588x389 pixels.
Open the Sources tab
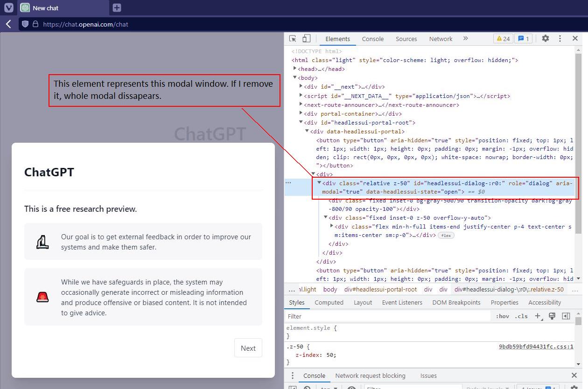406,39
